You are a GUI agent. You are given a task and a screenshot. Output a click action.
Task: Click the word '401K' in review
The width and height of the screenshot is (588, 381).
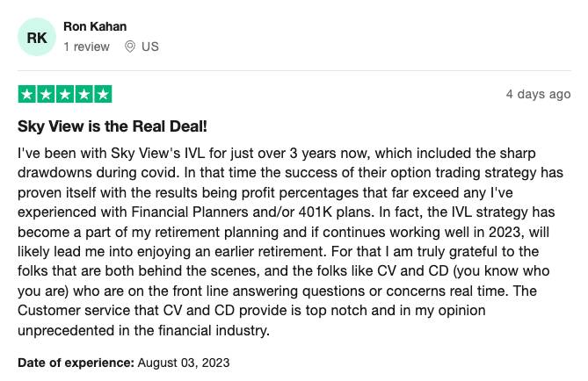[316, 212]
